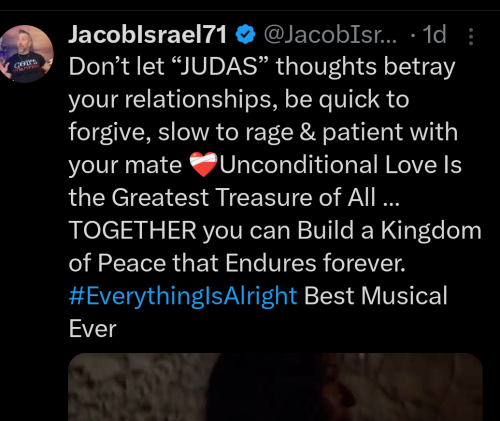Click the 1d timestamp
Screen dimensions: 500x421
[434, 34]
